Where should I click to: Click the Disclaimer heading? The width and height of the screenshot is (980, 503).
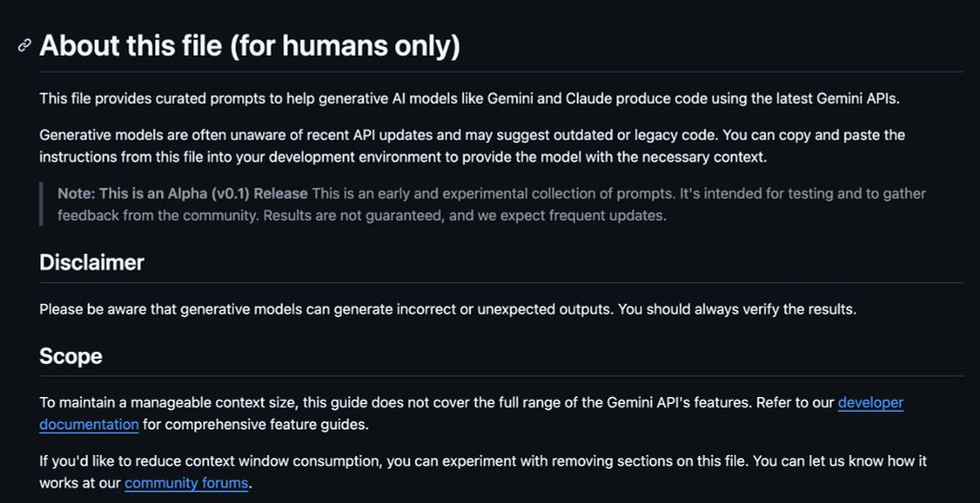coord(92,262)
